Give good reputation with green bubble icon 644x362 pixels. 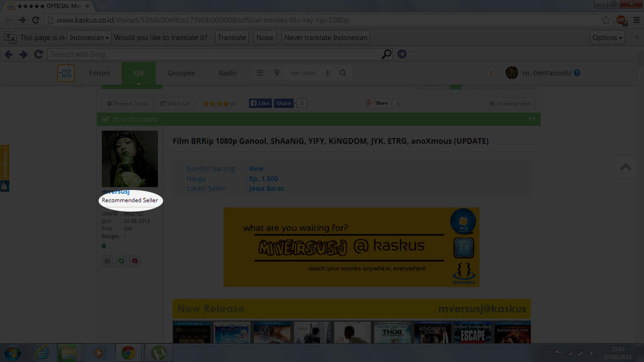point(121,261)
